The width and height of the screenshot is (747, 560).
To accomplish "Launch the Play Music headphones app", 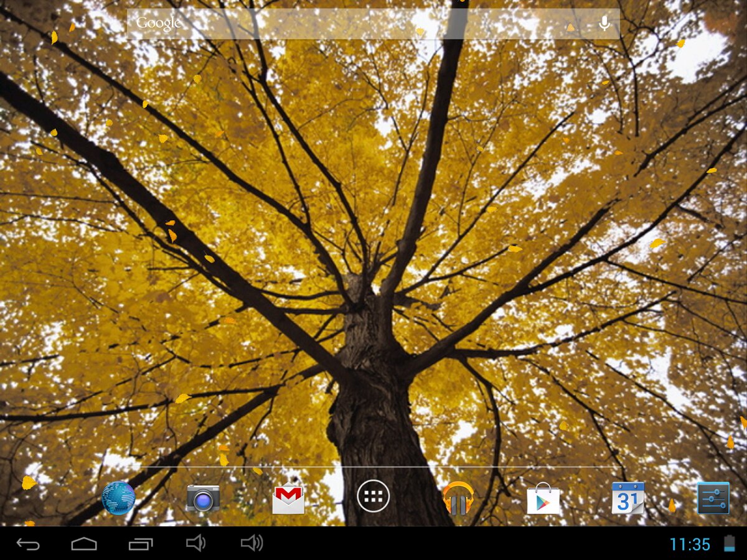I will pos(458,498).
